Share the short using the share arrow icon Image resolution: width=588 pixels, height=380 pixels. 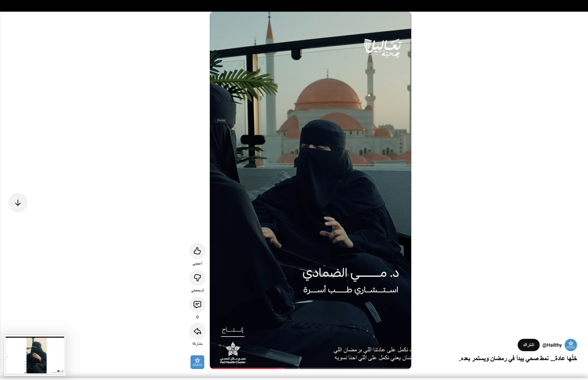pos(197,331)
